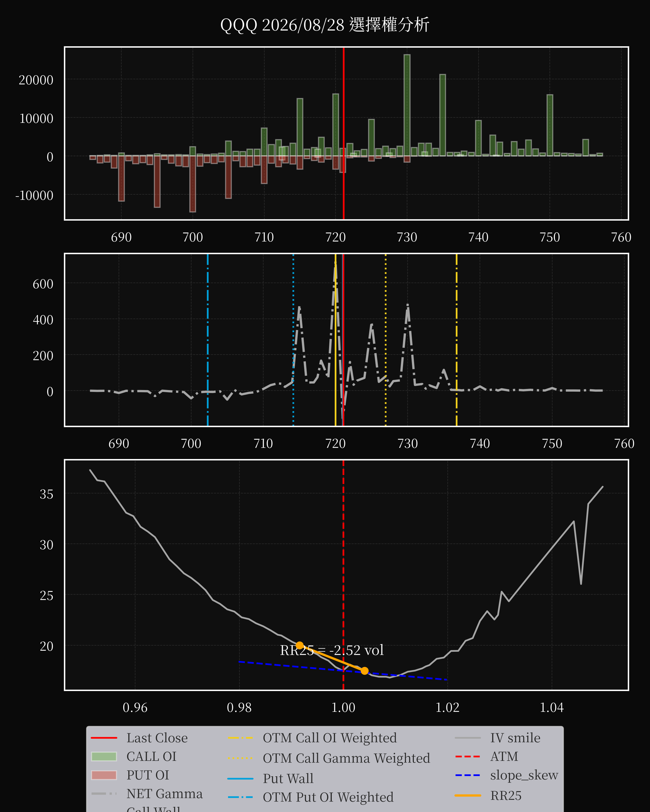Click the orange RR25 legend line sample

(x=468, y=795)
